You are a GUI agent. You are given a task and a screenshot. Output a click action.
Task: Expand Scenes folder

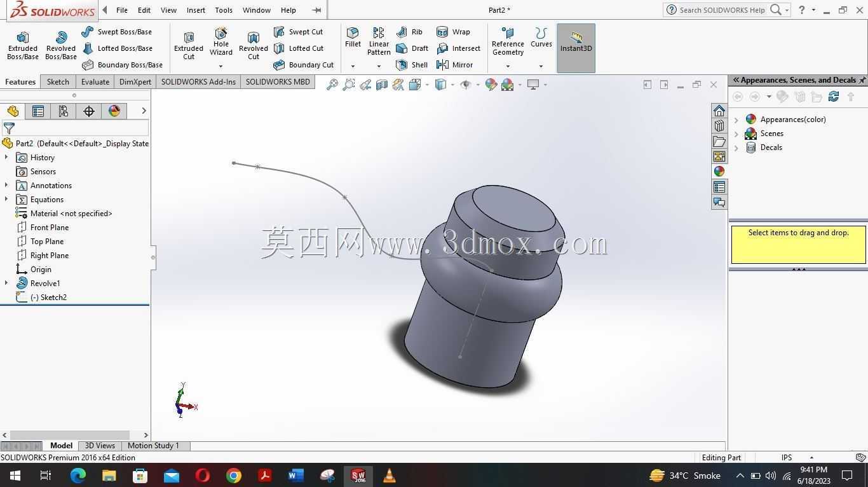[737, 134]
